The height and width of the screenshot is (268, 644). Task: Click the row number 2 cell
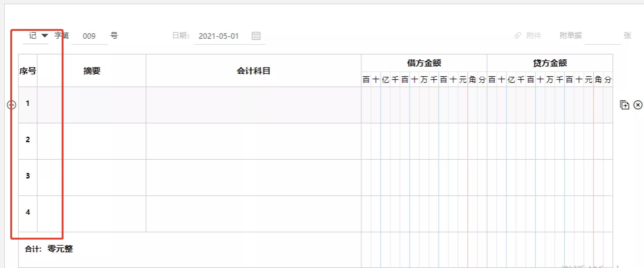28,141
